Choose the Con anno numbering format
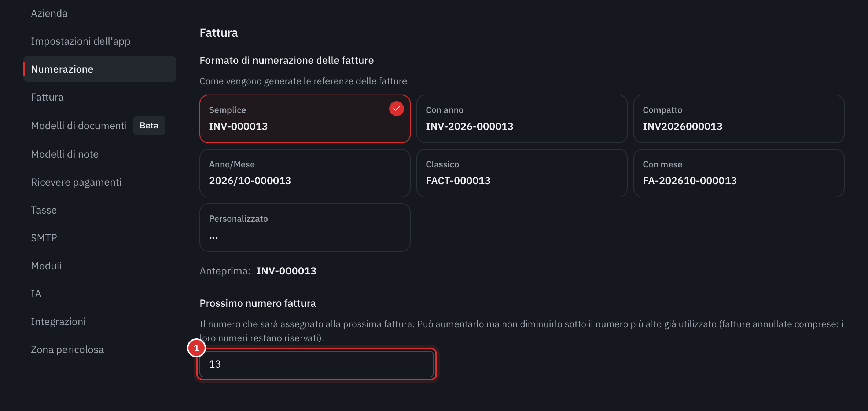The height and width of the screenshot is (411, 868). pyautogui.click(x=522, y=119)
